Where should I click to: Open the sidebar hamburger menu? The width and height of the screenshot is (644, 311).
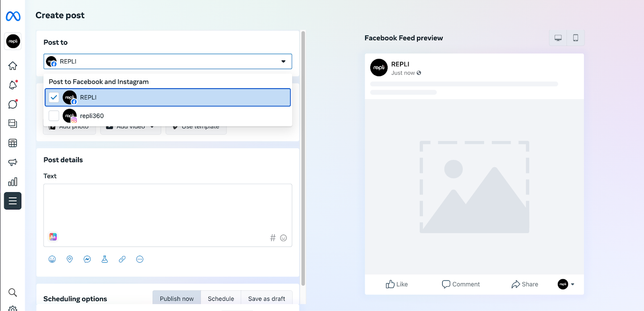pyautogui.click(x=12, y=201)
